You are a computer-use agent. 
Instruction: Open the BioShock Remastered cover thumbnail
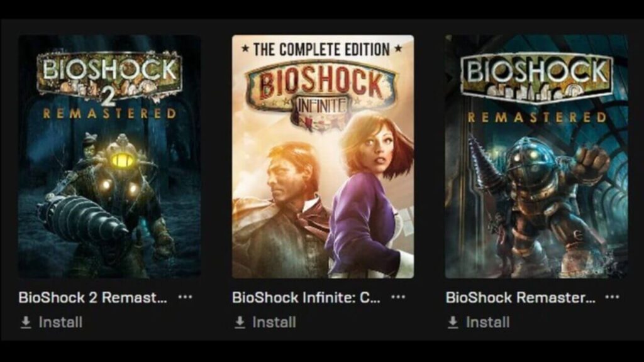click(536, 156)
